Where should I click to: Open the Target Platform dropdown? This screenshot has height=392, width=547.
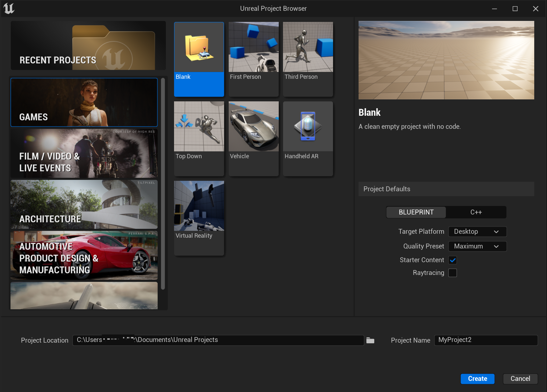(477, 231)
